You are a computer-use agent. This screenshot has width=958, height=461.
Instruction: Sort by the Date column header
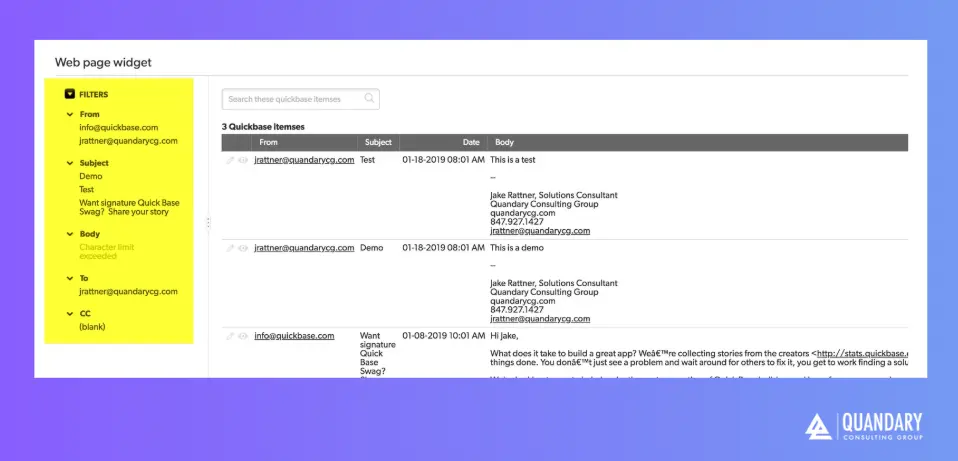[x=471, y=142]
